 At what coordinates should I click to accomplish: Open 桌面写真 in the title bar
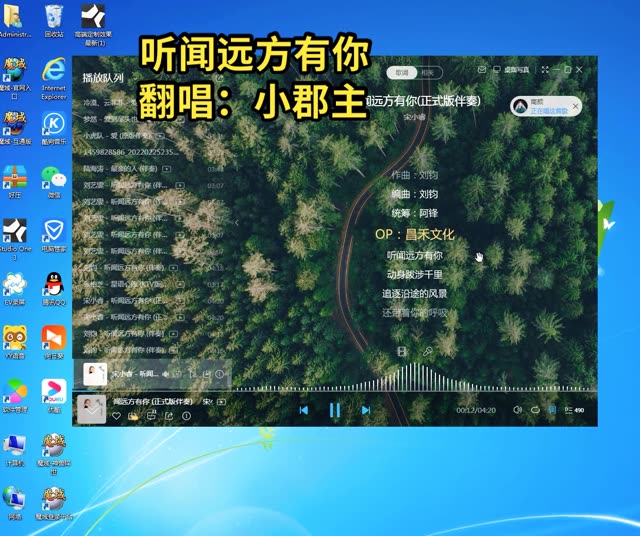tap(511, 70)
